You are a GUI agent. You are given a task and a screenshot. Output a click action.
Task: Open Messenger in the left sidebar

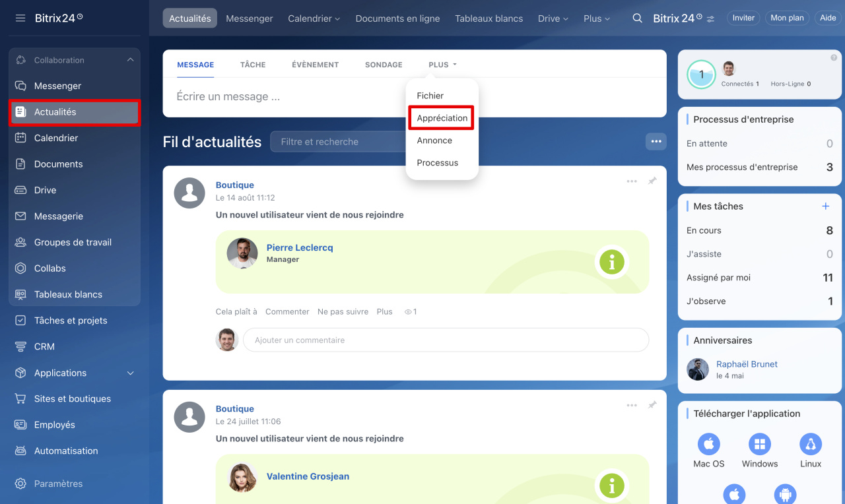pyautogui.click(x=75, y=86)
